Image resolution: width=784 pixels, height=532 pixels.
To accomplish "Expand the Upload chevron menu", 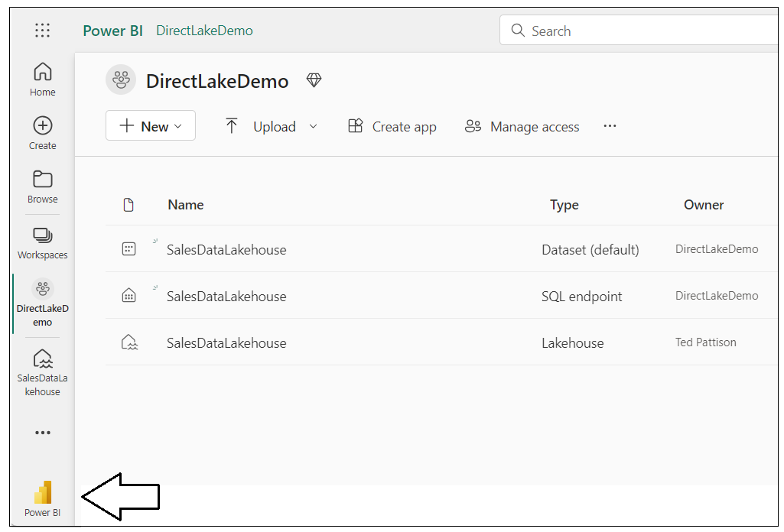I will point(313,126).
